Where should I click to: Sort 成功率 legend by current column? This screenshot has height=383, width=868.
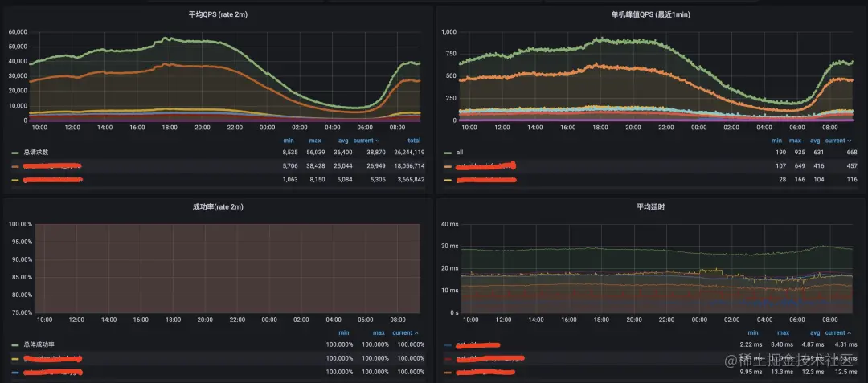(x=405, y=332)
